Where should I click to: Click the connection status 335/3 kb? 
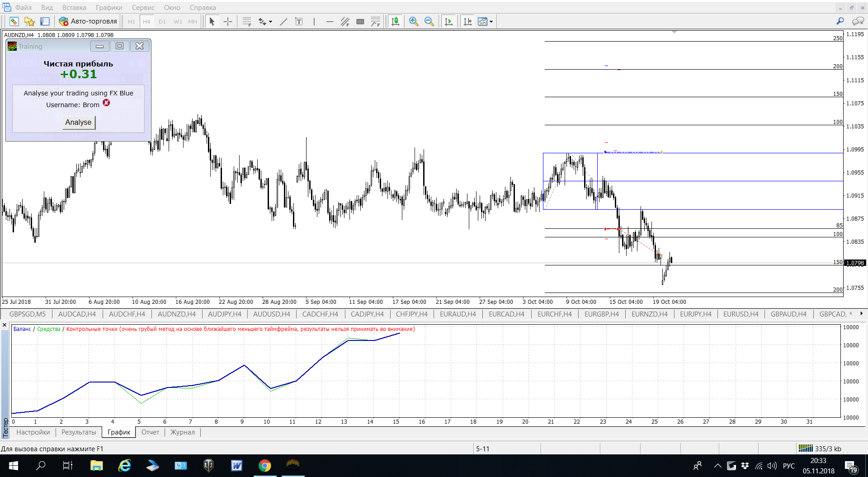(x=820, y=449)
